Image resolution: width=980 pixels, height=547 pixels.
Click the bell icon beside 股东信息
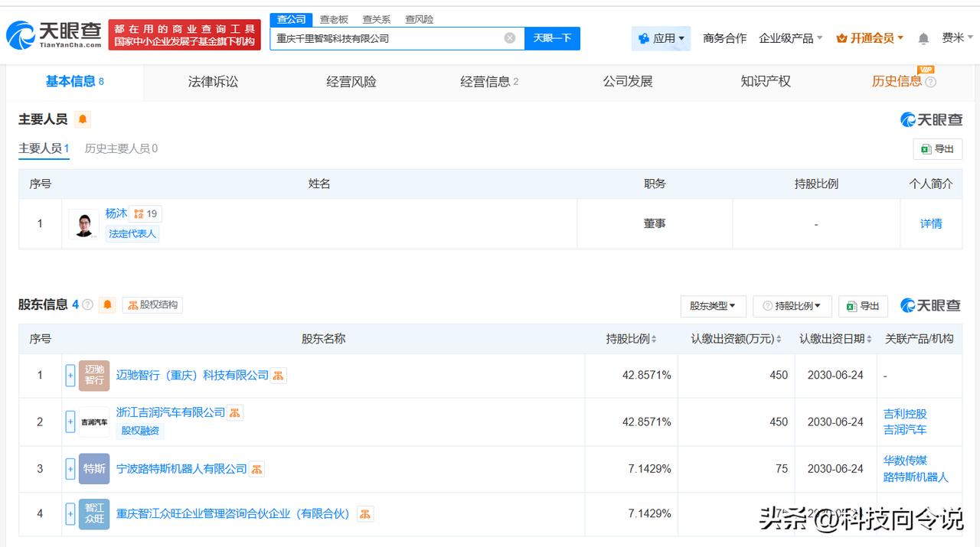click(108, 304)
